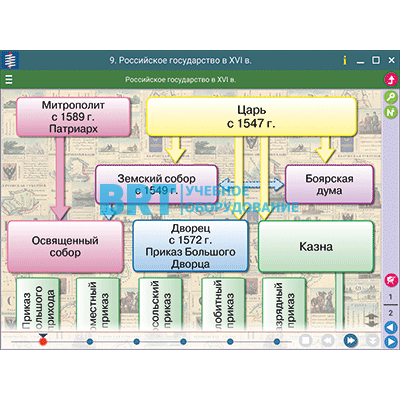Image resolution: width=400 pixels, height=400 pixels.
Task: Click the Посольский приказ column
Action: point(160,305)
